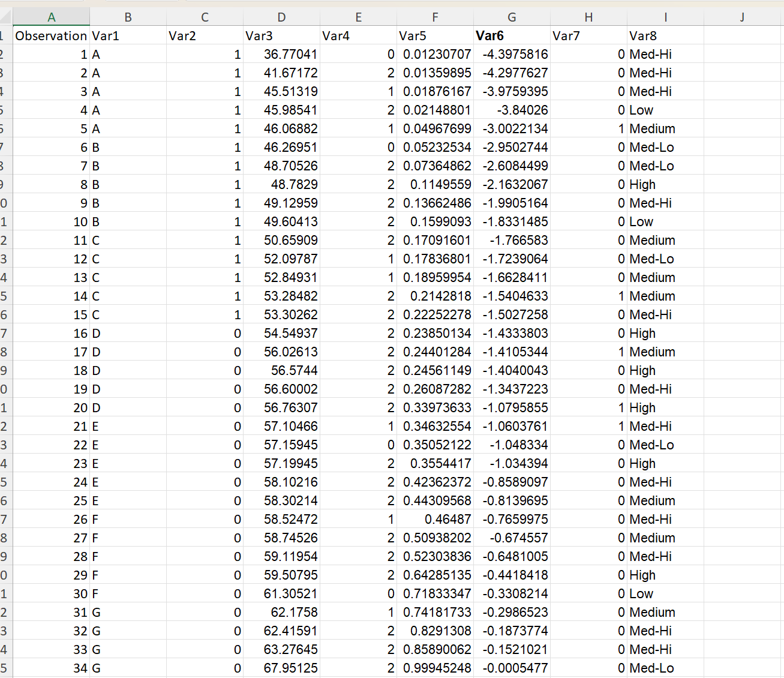Viewport: 784px width, 678px height.
Task: Click the cell with value -4.3975816
Action: click(x=513, y=54)
